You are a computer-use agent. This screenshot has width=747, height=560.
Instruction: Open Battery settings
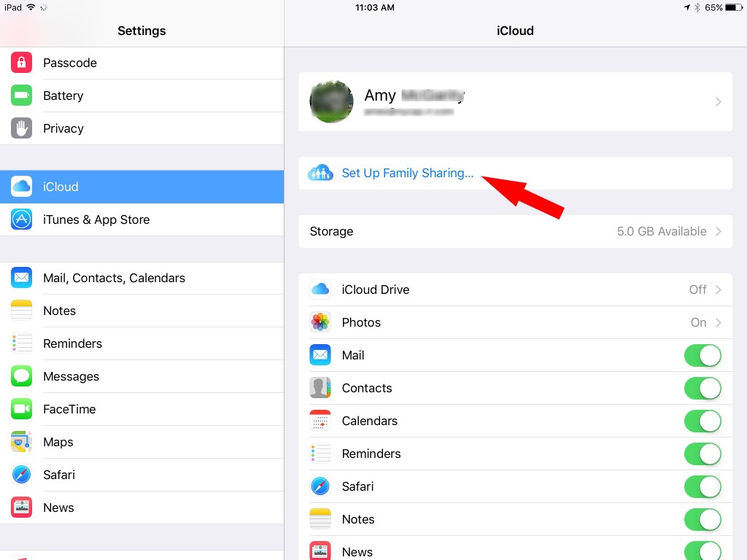[142, 96]
